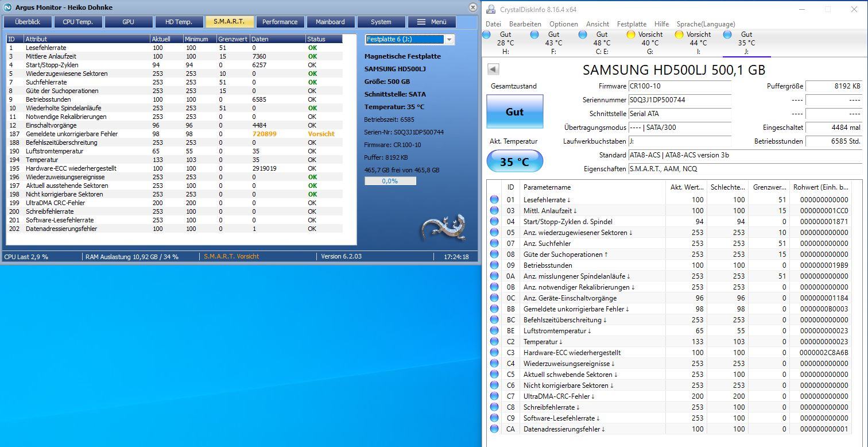Click the Vorsicht status in the Argus table

point(321,134)
